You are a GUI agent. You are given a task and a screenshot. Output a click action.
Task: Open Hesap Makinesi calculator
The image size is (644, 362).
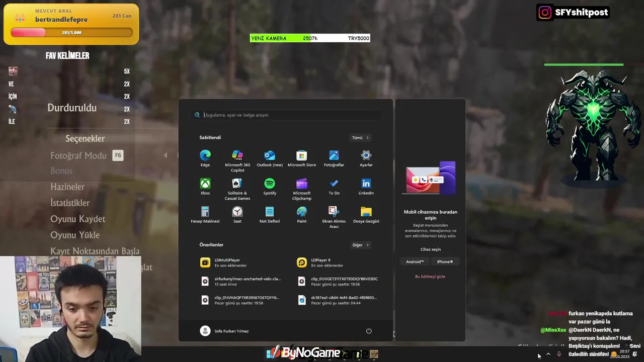[x=205, y=215]
